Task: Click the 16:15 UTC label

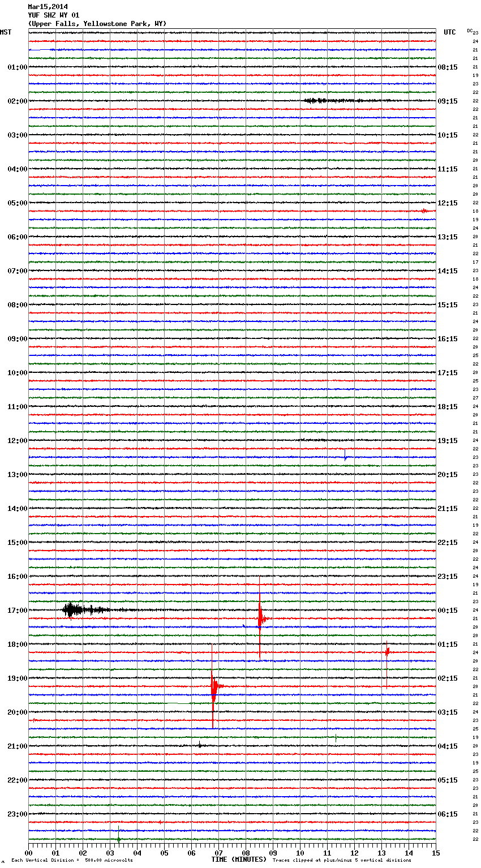Action: coord(448,339)
